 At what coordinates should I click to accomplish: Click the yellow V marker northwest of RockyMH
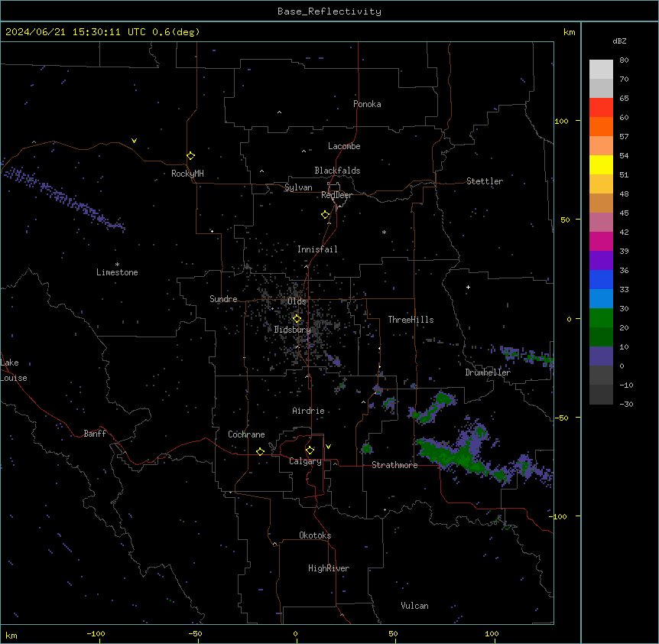(134, 141)
